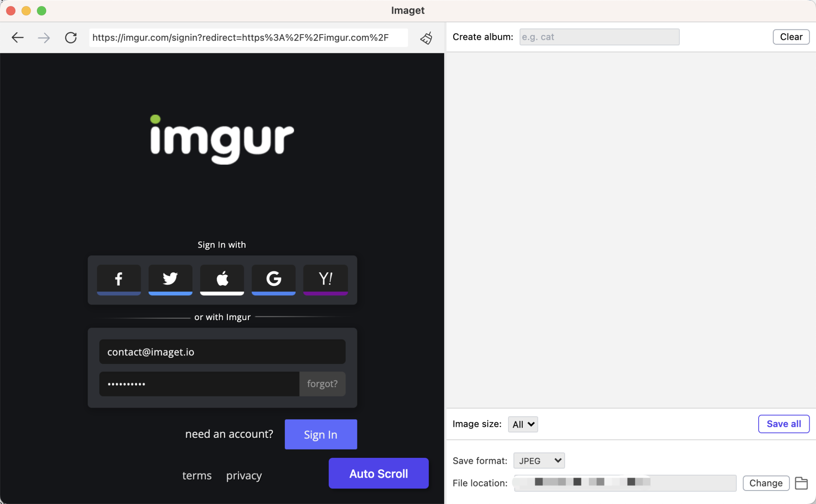Focus the Create album text field
The height and width of the screenshot is (504, 816).
coord(599,37)
